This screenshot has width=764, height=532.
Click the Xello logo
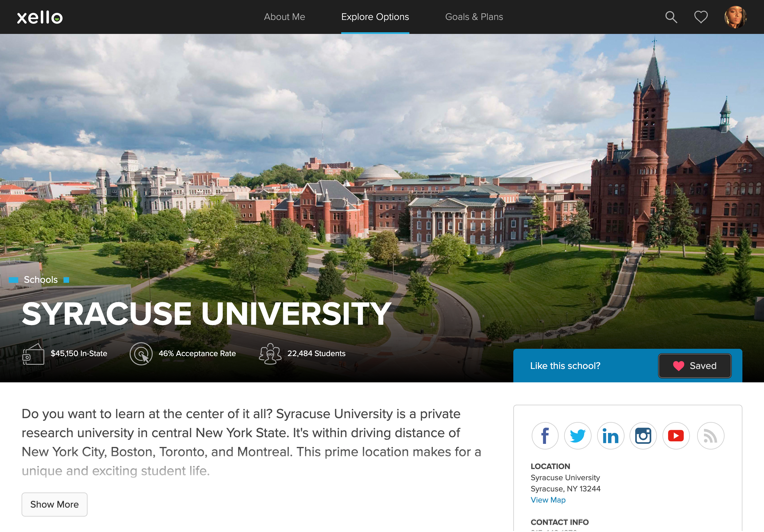tap(39, 17)
